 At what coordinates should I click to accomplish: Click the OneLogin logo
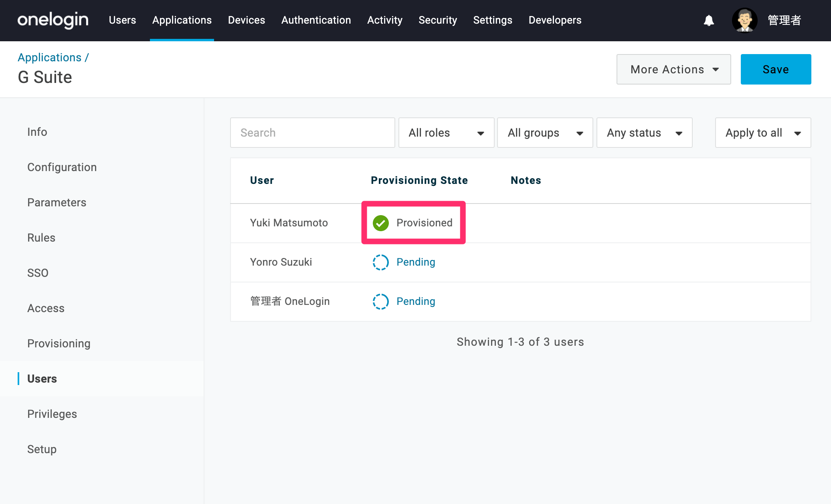pos(53,20)
